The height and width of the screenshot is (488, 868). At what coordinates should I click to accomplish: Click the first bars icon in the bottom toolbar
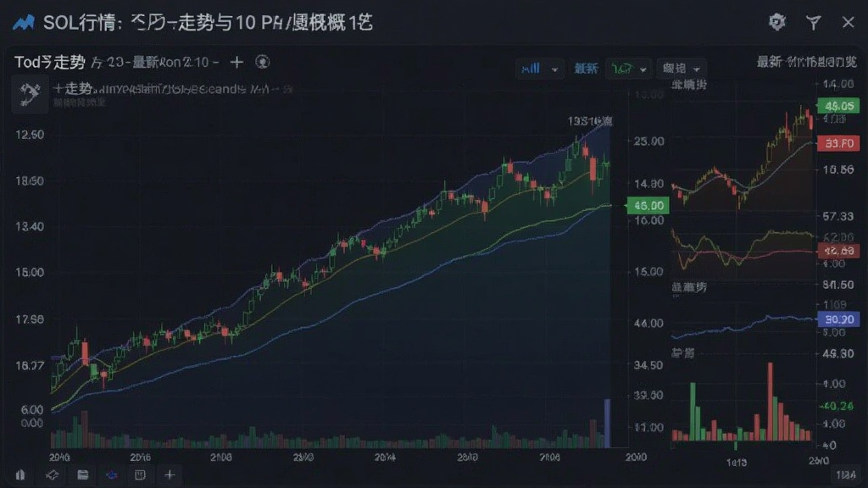point(20,474)
